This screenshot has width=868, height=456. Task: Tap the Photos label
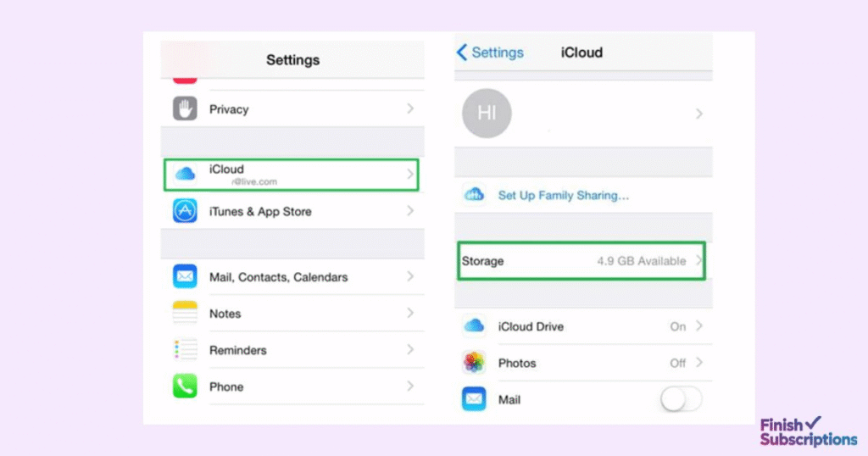click(x=517, y=363)
